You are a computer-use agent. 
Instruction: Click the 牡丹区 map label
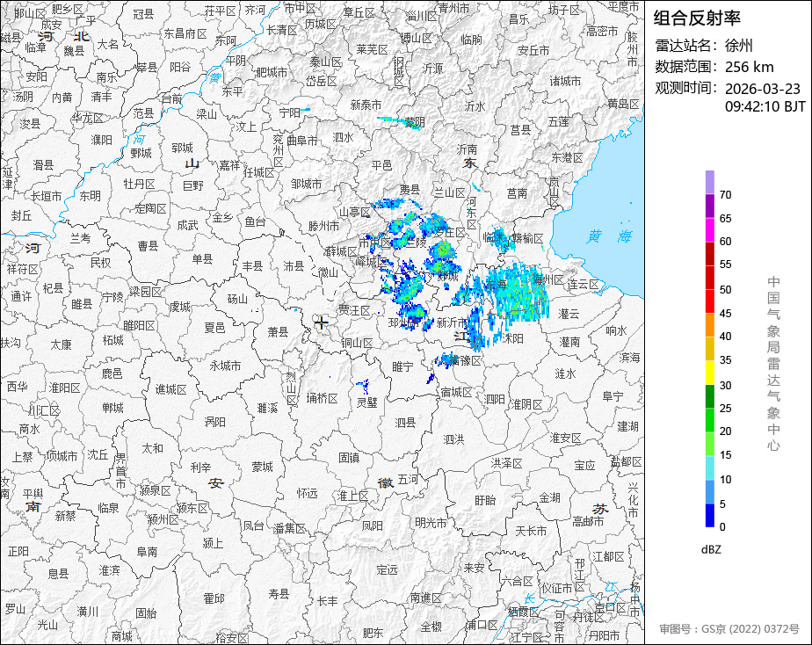tap(140, 185)
